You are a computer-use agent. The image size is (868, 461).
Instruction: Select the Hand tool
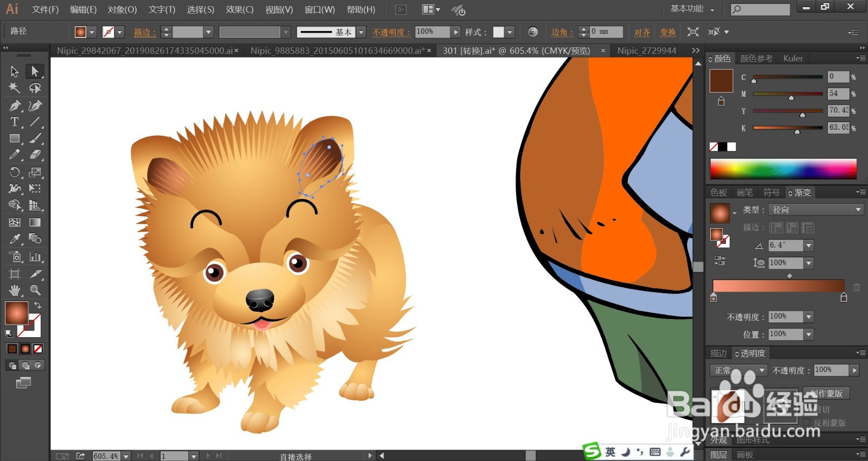pyautogui.click(x=15, y=290)
